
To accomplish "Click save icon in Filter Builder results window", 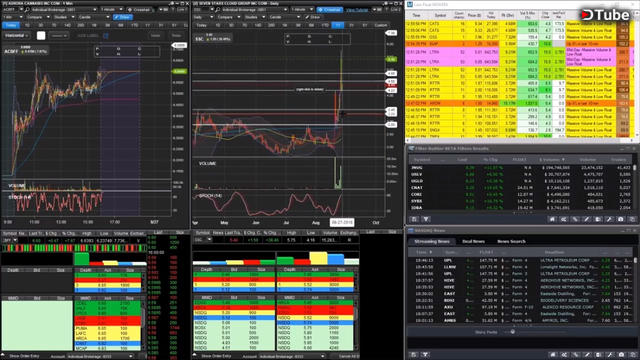I will [414, 219].
